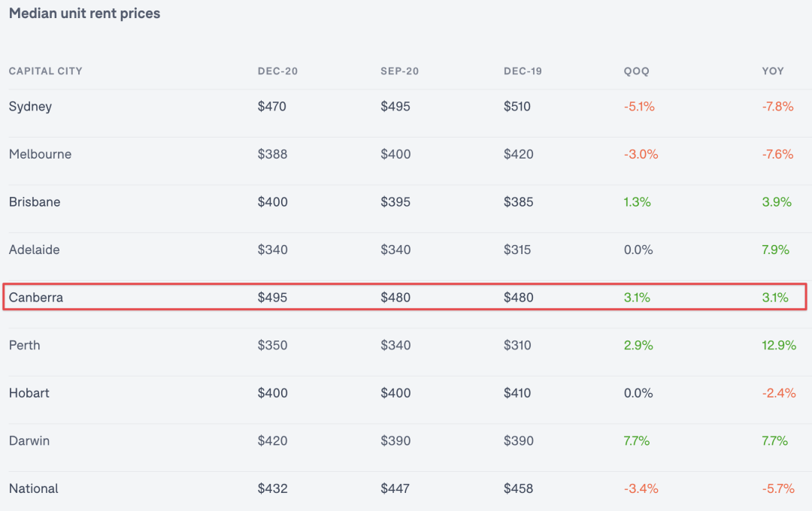The image size is (812, 511).
Task: Click the Median unit rent prices heading
Action: pos(84,14)
